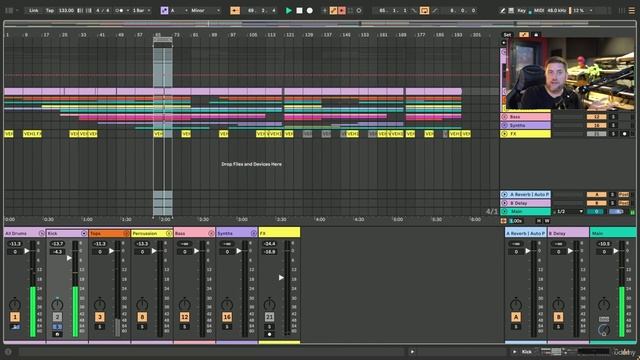Unfold the Synths group in mixer
Viewport: 640px width, 360px height.
click(x=253, y=233)
